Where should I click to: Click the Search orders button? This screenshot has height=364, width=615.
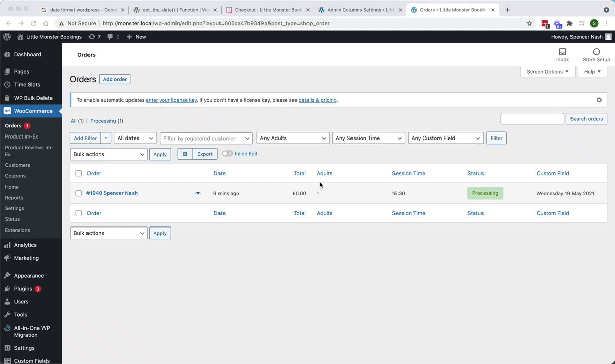click(x=587, y=119)
